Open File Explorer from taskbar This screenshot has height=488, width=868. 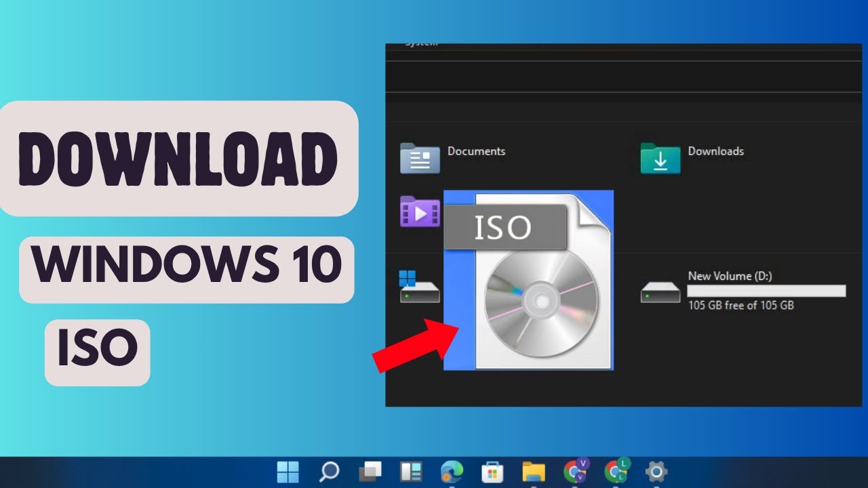pos(534,471)
